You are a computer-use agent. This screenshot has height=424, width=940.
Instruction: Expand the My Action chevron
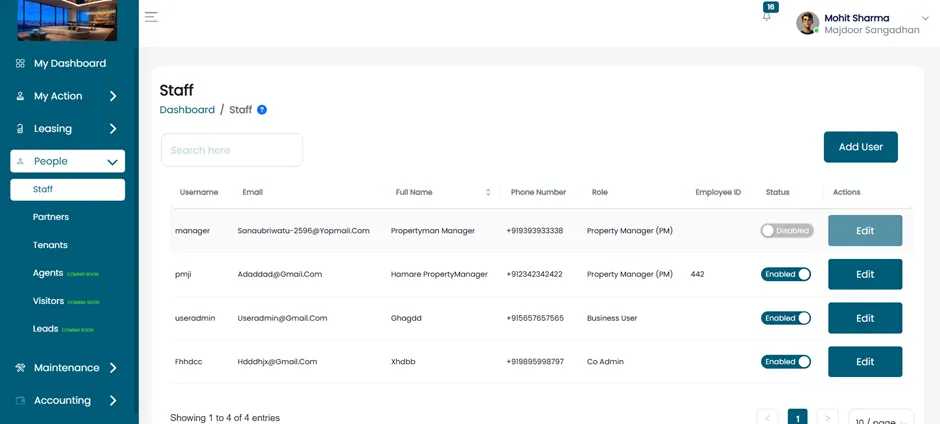pyautogui.click(x=113, y=96)
